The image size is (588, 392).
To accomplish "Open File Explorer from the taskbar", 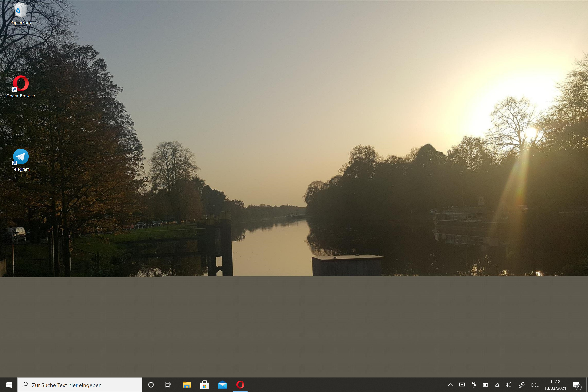I will (187, 385).
